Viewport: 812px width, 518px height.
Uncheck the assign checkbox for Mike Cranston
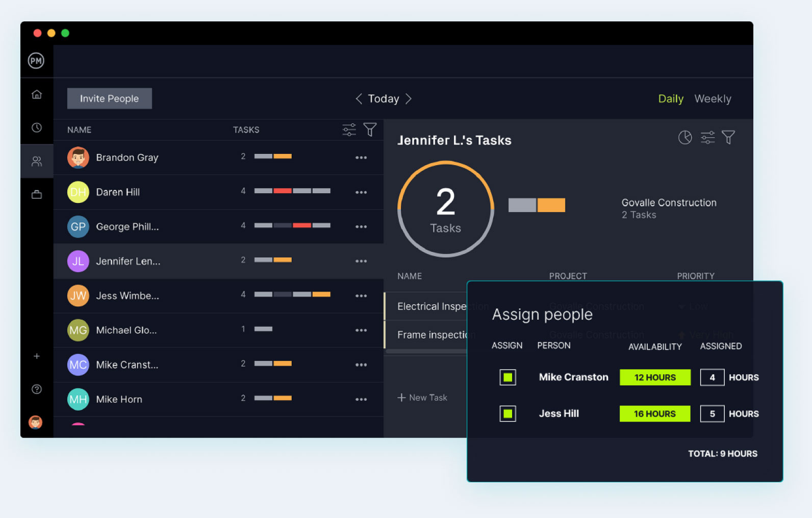click(x=508, y=377)
